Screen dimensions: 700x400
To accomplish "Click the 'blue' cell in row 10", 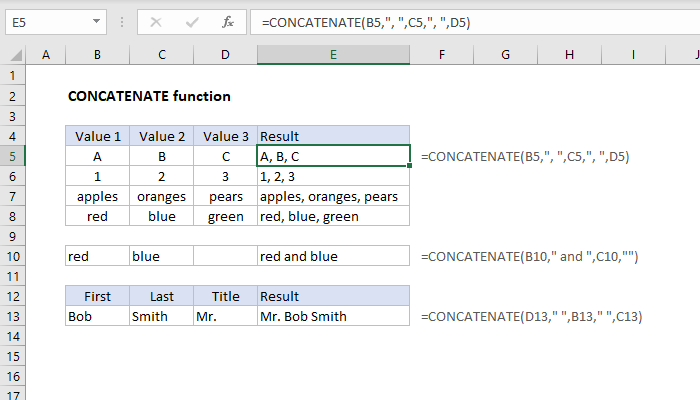I will [162, 256].
